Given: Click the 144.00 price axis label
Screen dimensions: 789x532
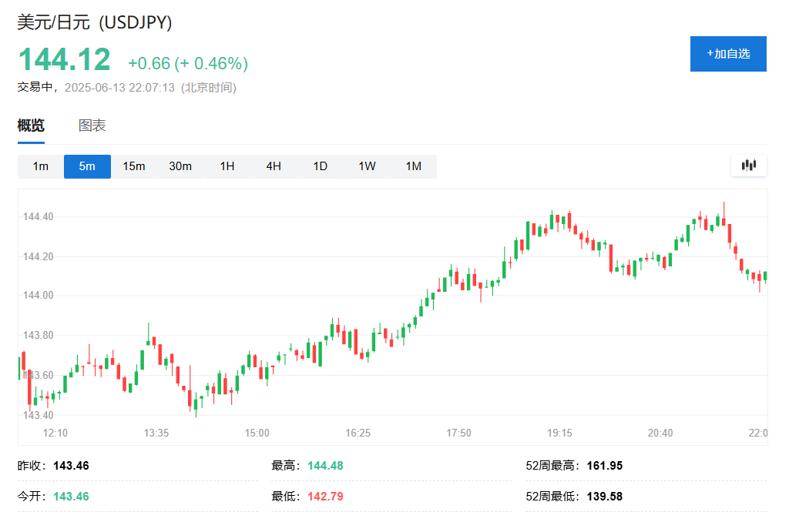Looking at the screenshot, I should pyautogui.click(x=39, y=295).
